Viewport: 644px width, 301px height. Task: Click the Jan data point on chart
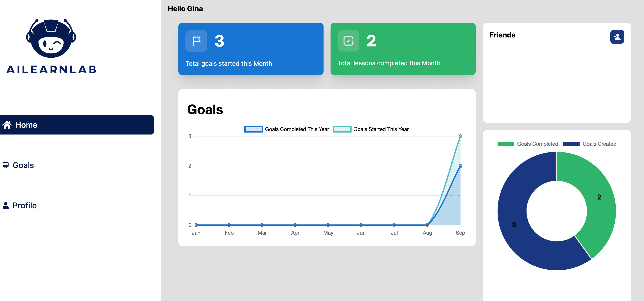pos(196,225)
